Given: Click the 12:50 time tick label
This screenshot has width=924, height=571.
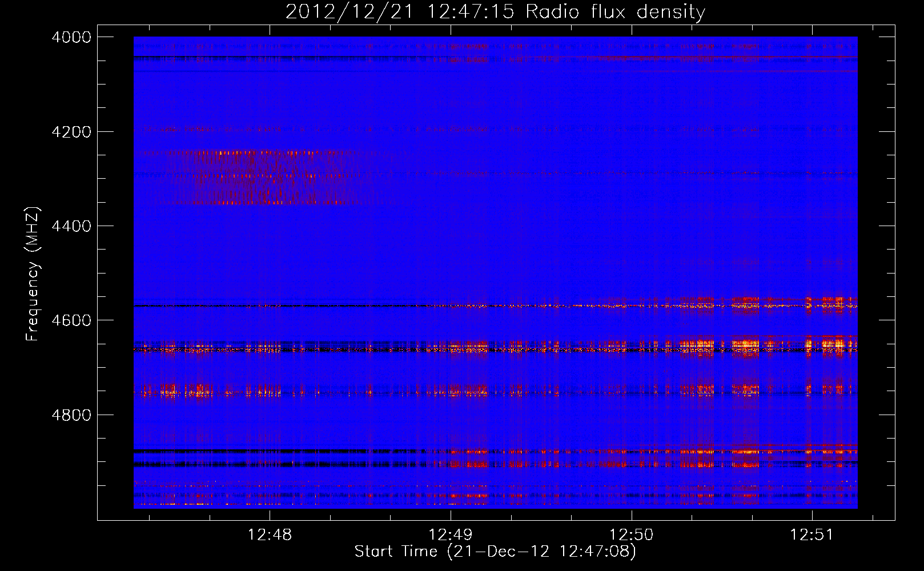Looking at the screenshot, I should 631,534.
